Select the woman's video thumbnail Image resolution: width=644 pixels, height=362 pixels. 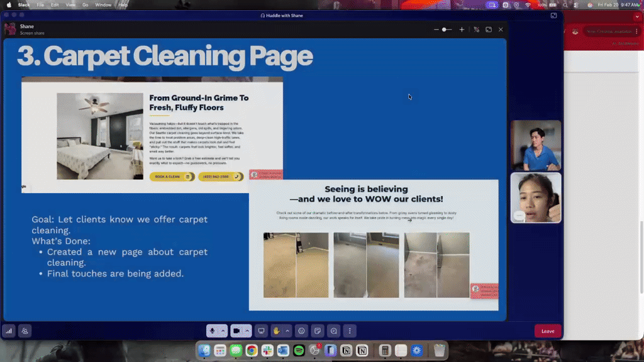(x=536, y=198)
